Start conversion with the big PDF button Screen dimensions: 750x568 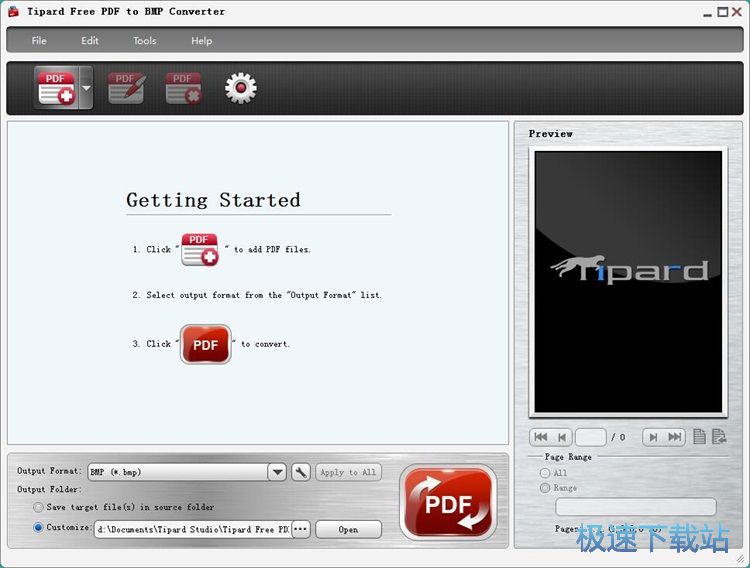(x=448, y=502)
